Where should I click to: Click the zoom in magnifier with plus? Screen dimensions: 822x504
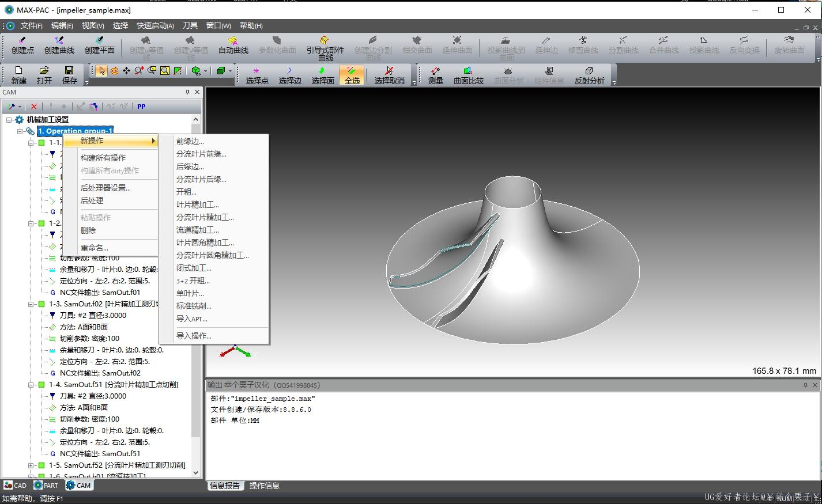pos(139,71)
